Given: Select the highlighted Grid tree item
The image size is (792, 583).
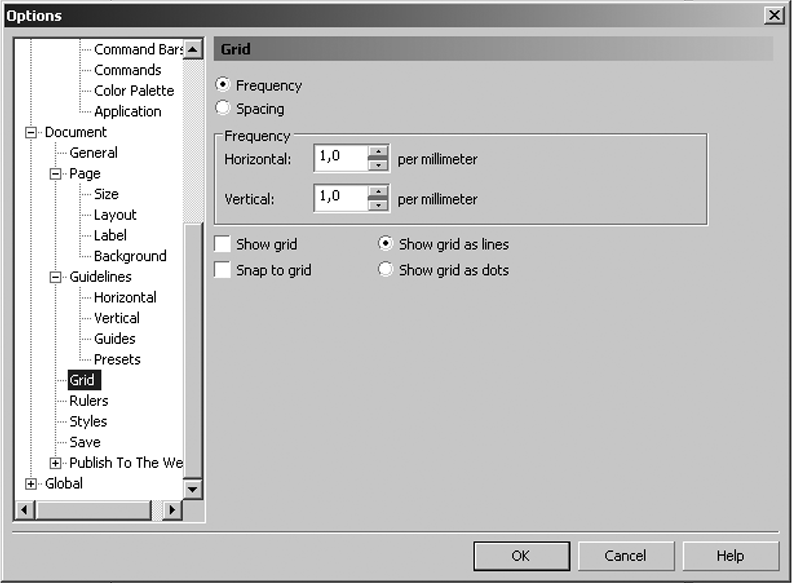Looking at the screenshot, I should coord(84,380).
